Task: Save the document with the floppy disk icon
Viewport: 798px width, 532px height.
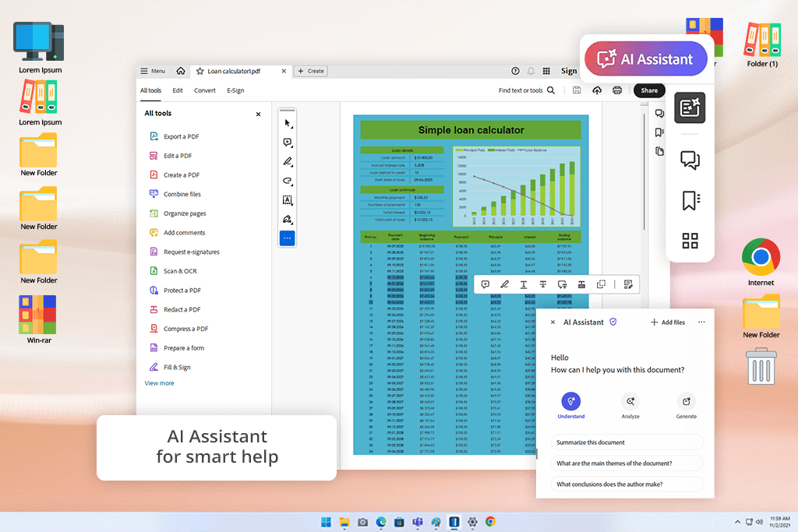Action: pos(577,90)
